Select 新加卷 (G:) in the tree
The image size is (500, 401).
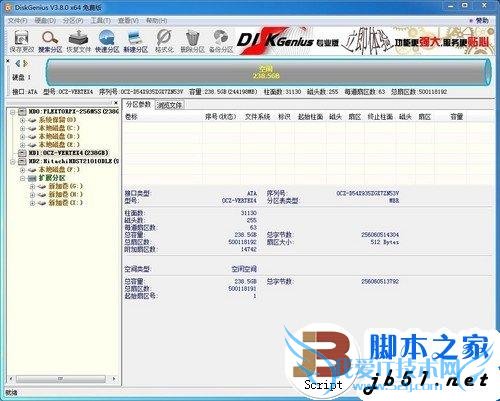click(x=66, y=186)
